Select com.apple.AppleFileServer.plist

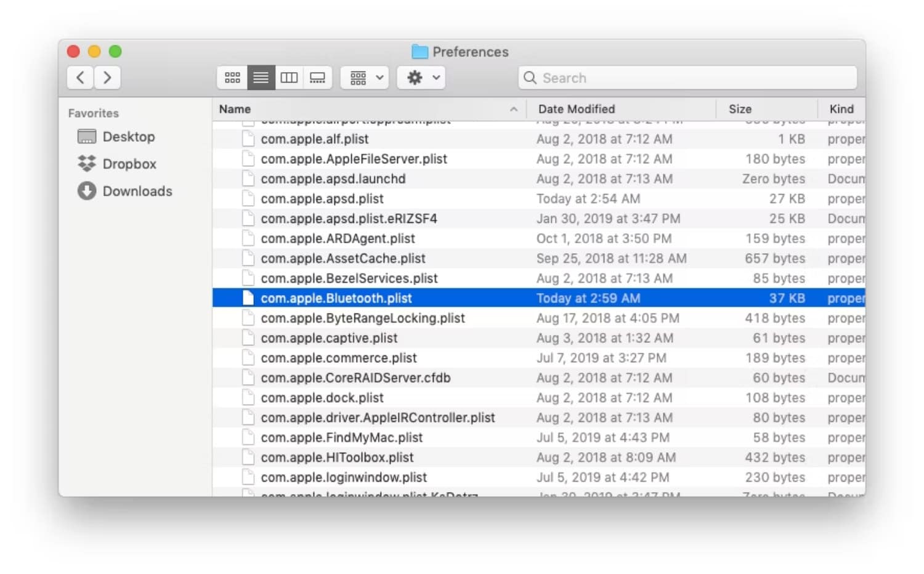tap(539, 159)
